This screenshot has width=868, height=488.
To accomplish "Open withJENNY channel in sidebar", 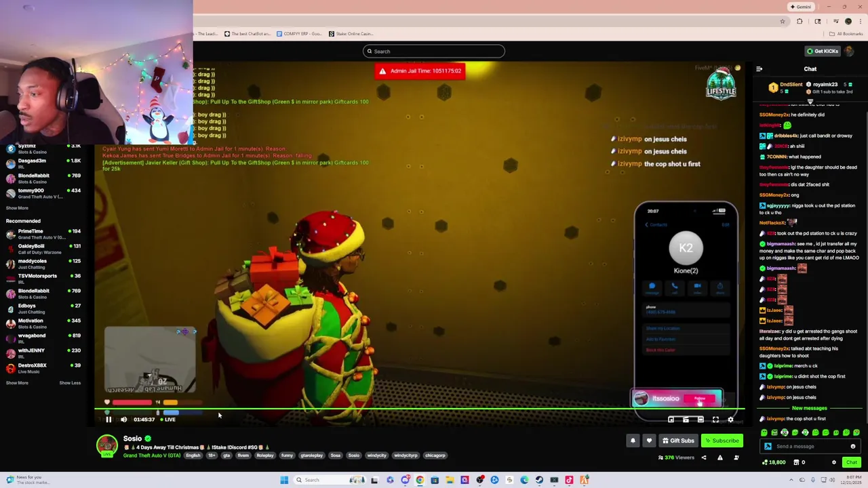I will (x=43, y=353).
